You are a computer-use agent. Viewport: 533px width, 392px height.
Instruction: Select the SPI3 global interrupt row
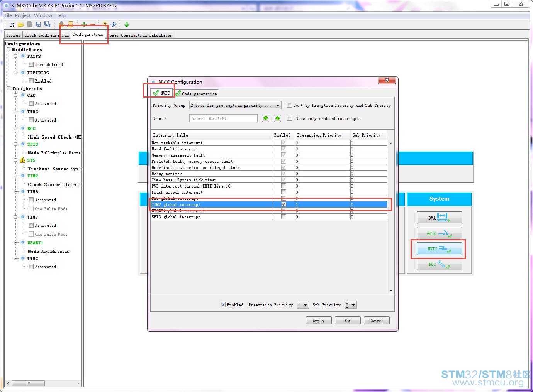click(269, 217)
